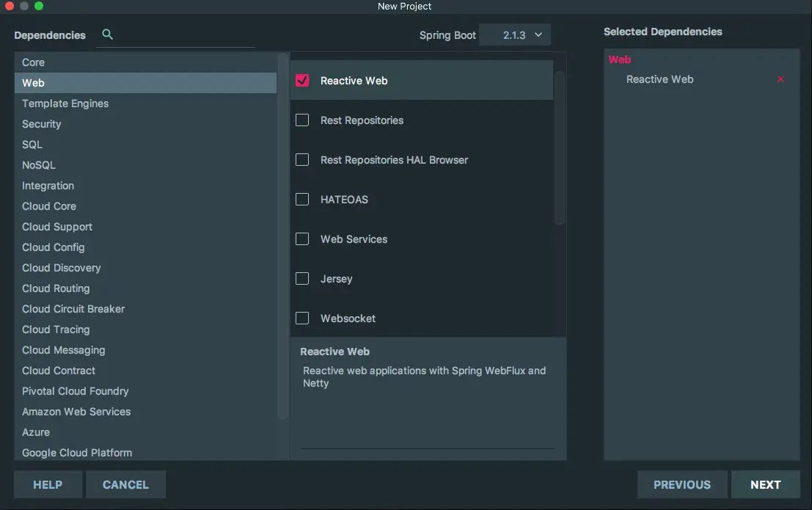Click the CANCEL button

point(125,484)
